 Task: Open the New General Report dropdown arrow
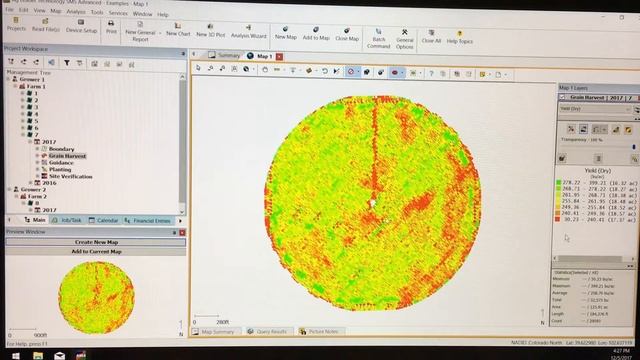pos(160,33)
